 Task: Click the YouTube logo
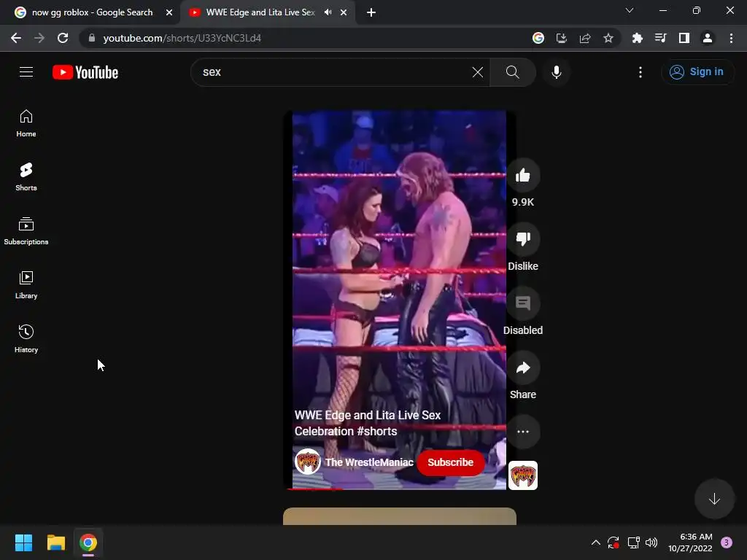pos(85,72)
